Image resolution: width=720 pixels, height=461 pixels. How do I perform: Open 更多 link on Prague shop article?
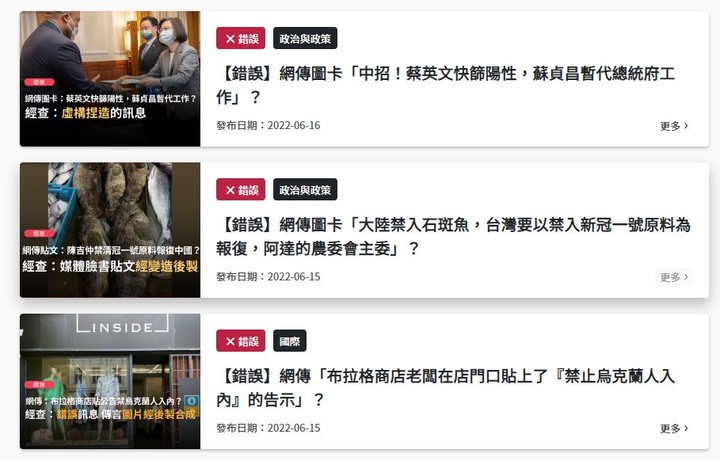(x=674, y=428)
